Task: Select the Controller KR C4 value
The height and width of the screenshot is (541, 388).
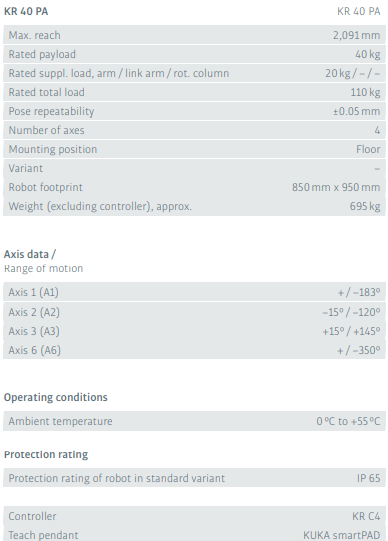Action: pos(366,516)
